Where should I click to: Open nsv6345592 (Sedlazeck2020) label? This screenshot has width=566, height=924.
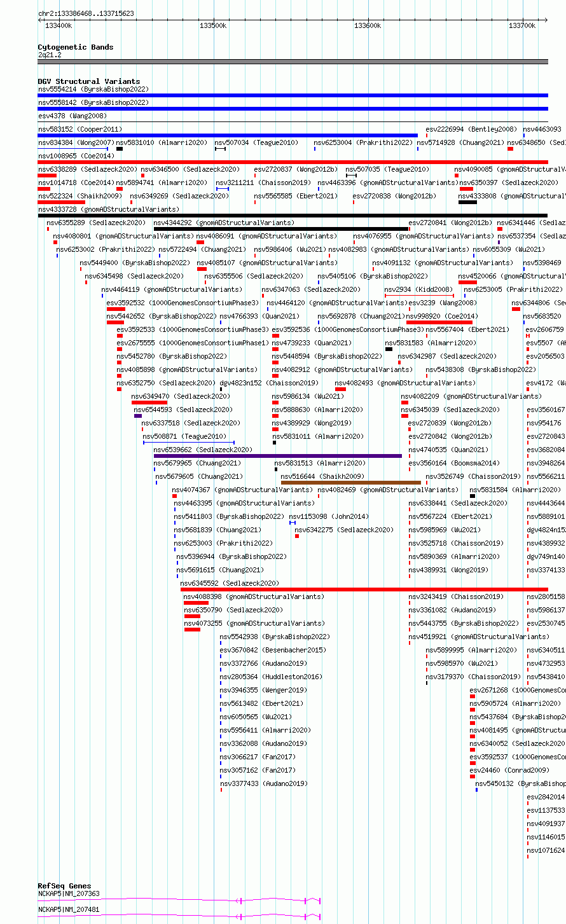point(230,583)
